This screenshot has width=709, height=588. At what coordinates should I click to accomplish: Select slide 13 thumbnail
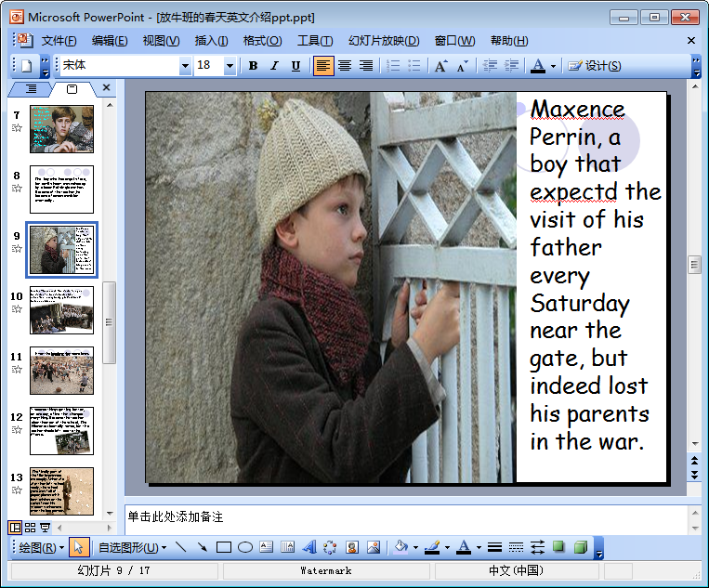pos(61,491)
